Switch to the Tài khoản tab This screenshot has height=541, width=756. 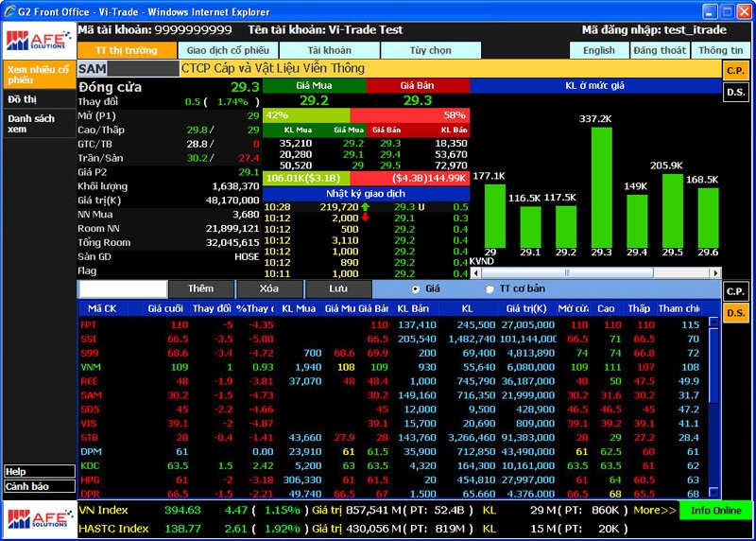(x=329, y=50)
